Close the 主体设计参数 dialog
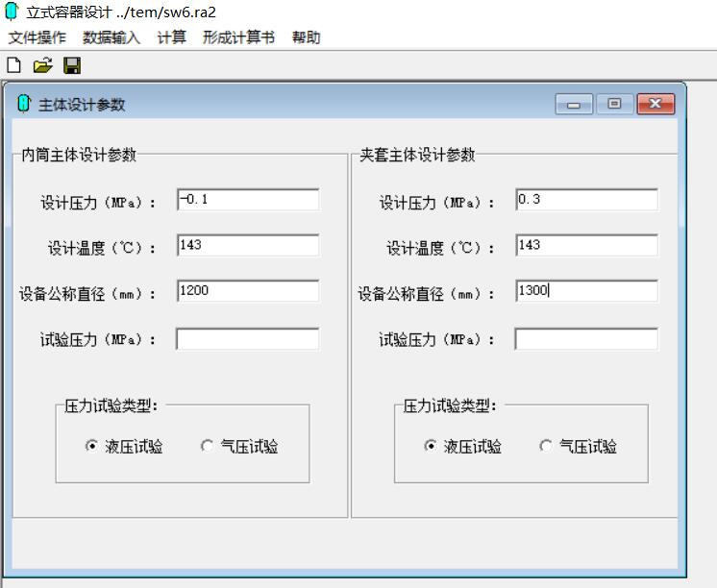 (x=655, y=105)
